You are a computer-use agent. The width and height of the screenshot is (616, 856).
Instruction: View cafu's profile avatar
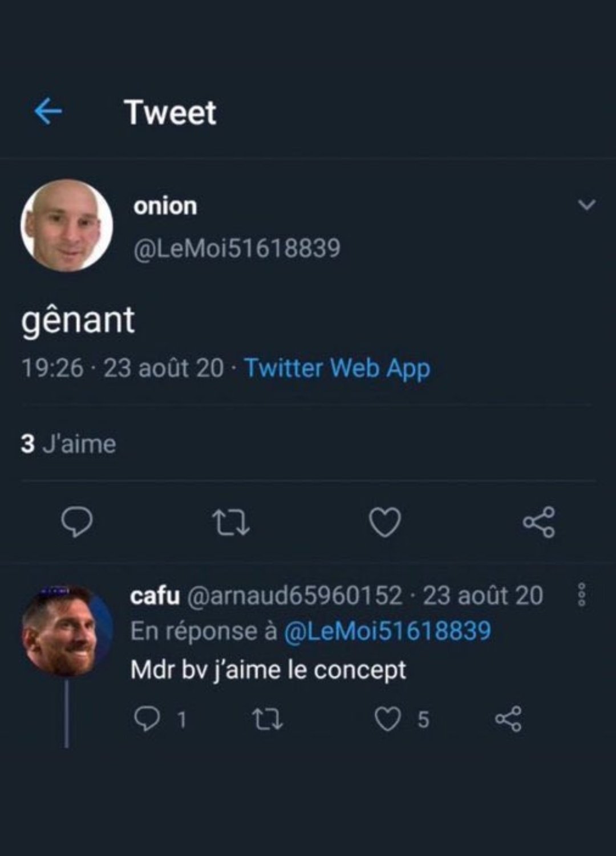[66, 639]
